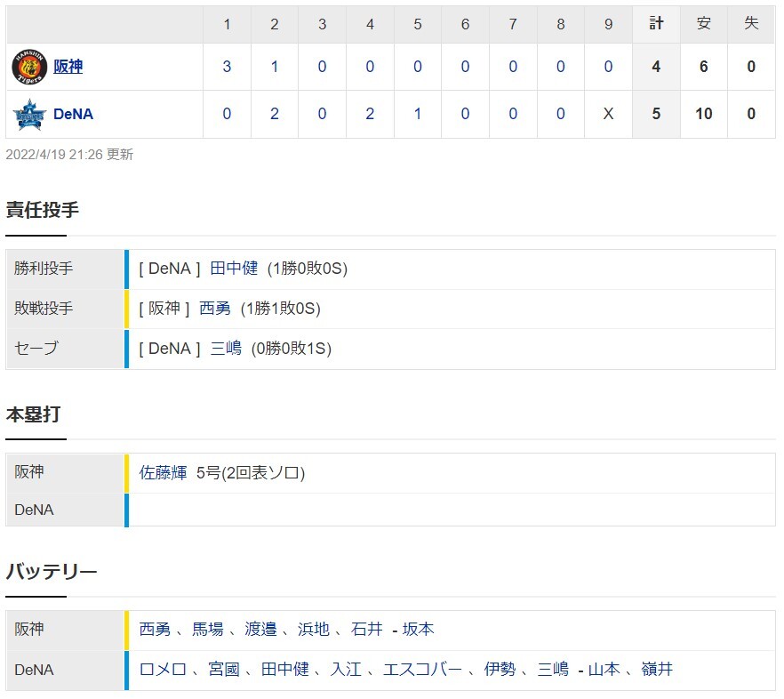Screen dimensions: 784x699
Task: Click Hanshin's first inning score 3
Action: tap(227, 67)
